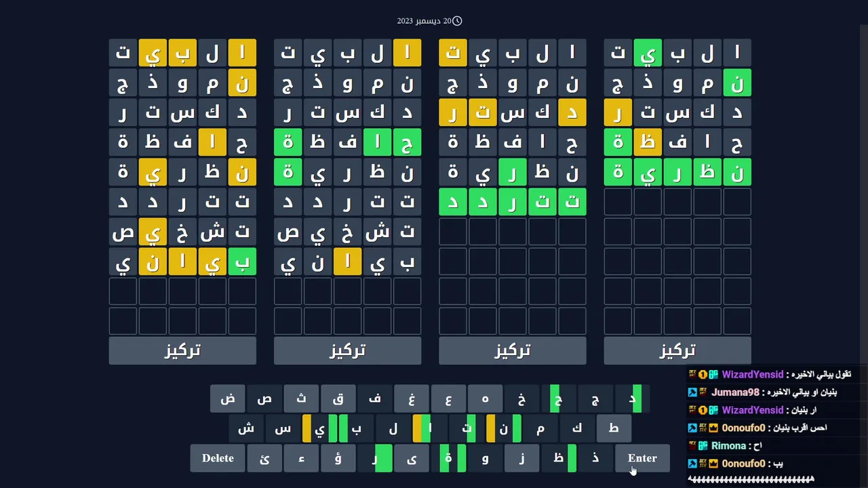Tap the و letter key
This screenshot has height=488, width=868.
pos(484,458)
